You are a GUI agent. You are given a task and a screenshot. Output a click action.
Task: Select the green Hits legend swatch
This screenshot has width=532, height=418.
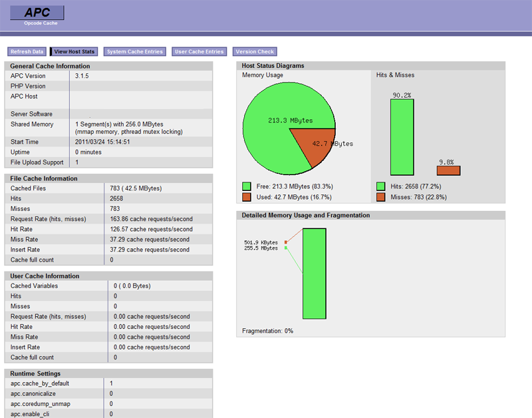pyautogui.click(x=380, y=186)
